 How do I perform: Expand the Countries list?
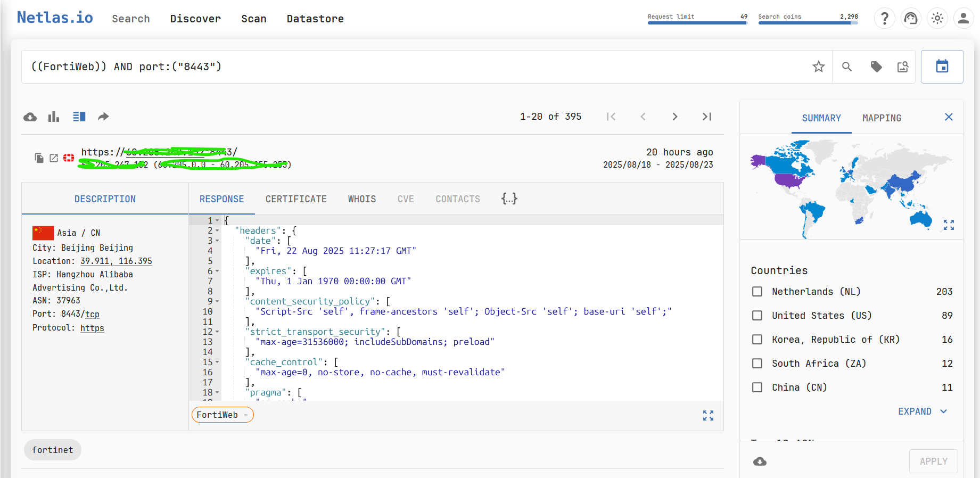[923, 411]
